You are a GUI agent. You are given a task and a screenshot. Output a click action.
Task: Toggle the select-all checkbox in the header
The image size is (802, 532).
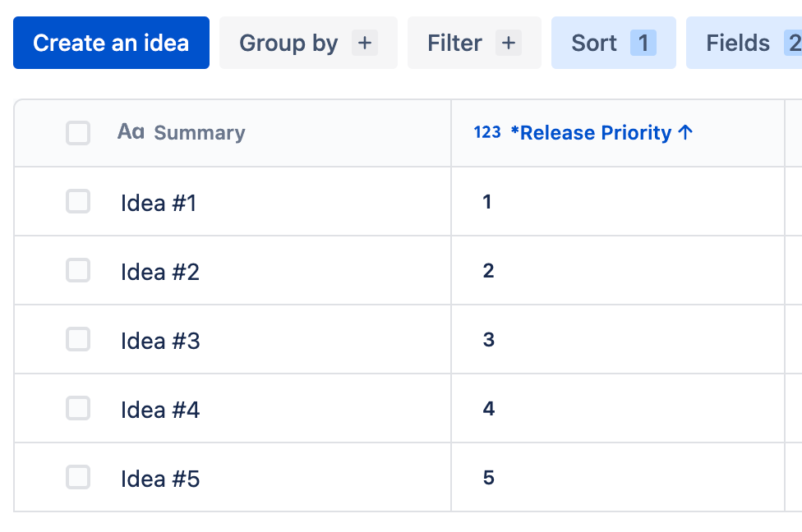tap(78, 133)
